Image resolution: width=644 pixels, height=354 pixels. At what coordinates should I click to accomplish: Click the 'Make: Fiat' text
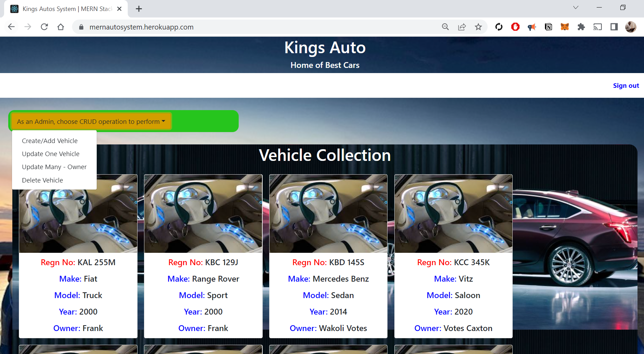point(78,279)
